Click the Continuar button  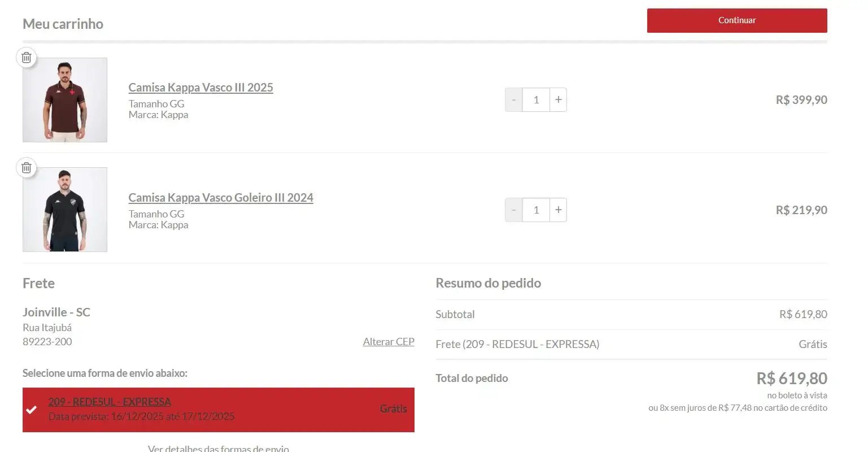click(x=736, y=20)
